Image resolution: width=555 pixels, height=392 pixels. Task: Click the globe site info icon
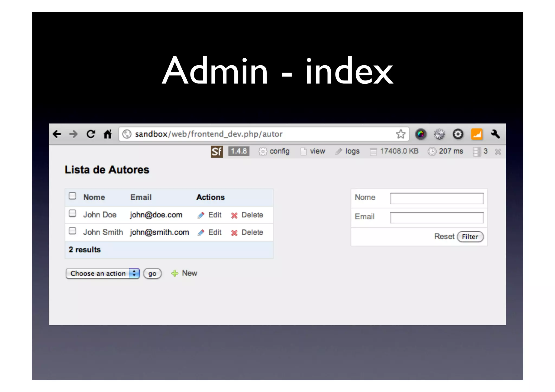pyautogui.click(x=127, y=134)
